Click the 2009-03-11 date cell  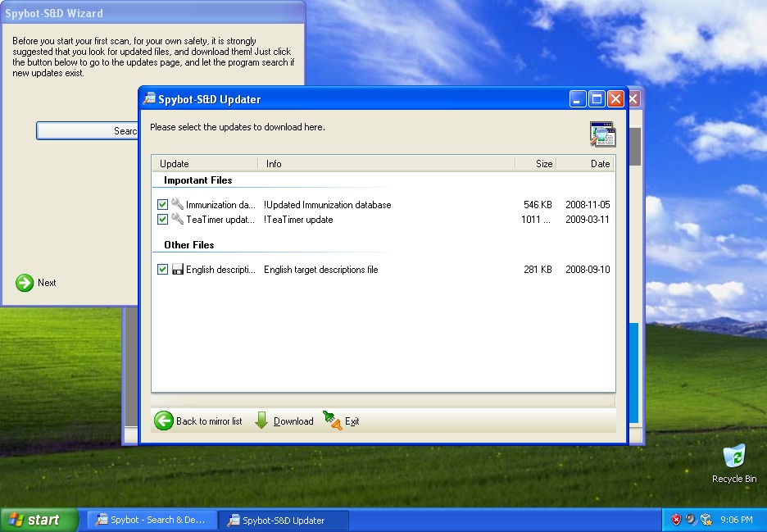pos(588,219)
